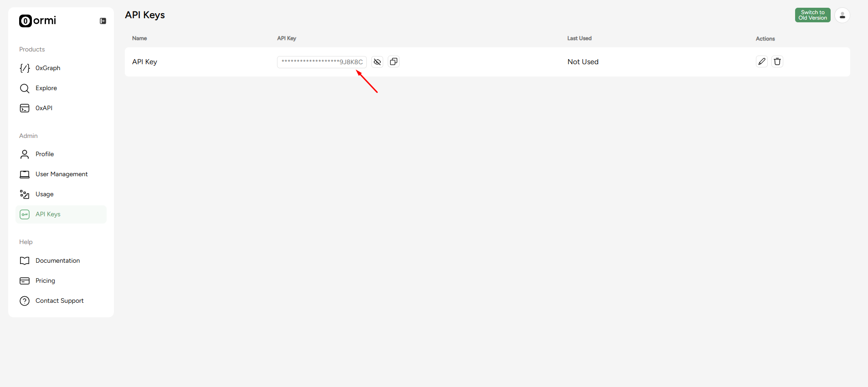Copy the API key to clipboard

(394, 61)
